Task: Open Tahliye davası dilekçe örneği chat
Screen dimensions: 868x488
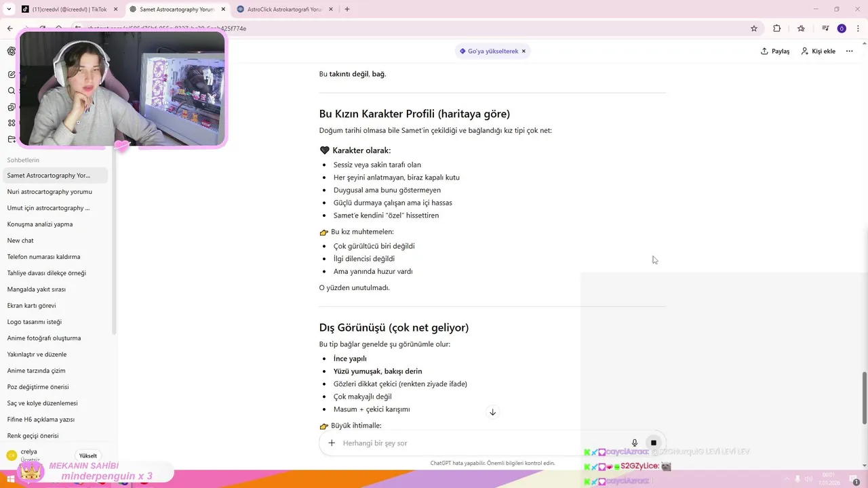Action: tap(54, 273)
